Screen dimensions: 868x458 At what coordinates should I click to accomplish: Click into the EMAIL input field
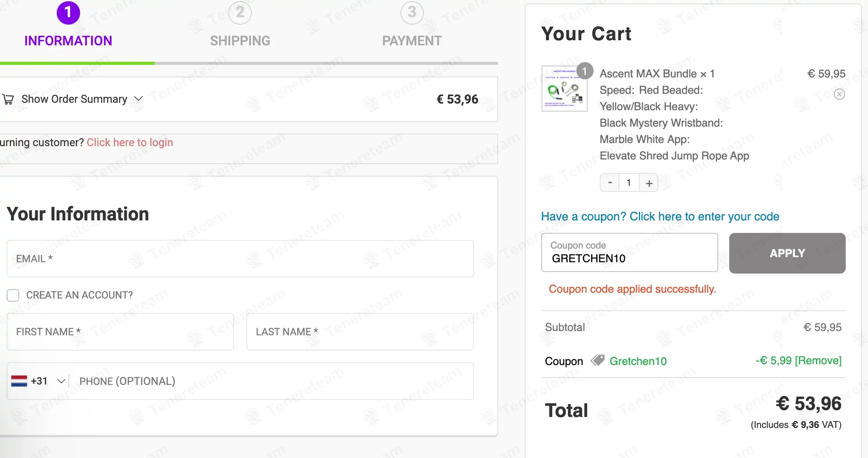coord(240,259)
